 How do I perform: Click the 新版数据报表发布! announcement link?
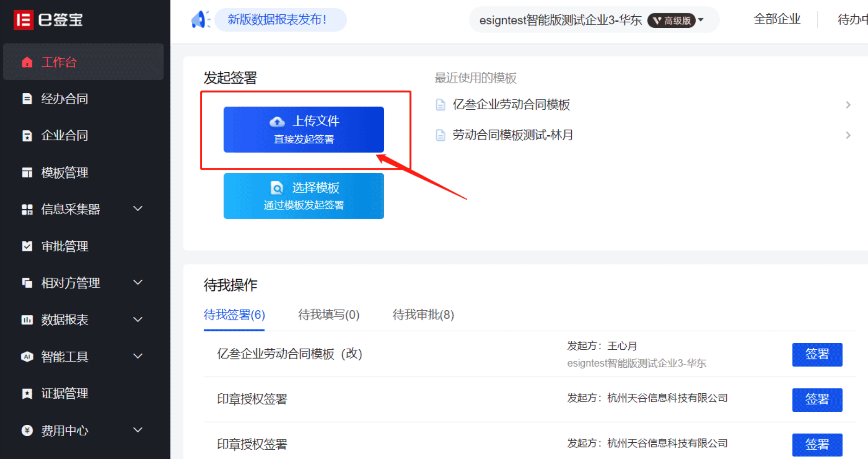(281, 20)
